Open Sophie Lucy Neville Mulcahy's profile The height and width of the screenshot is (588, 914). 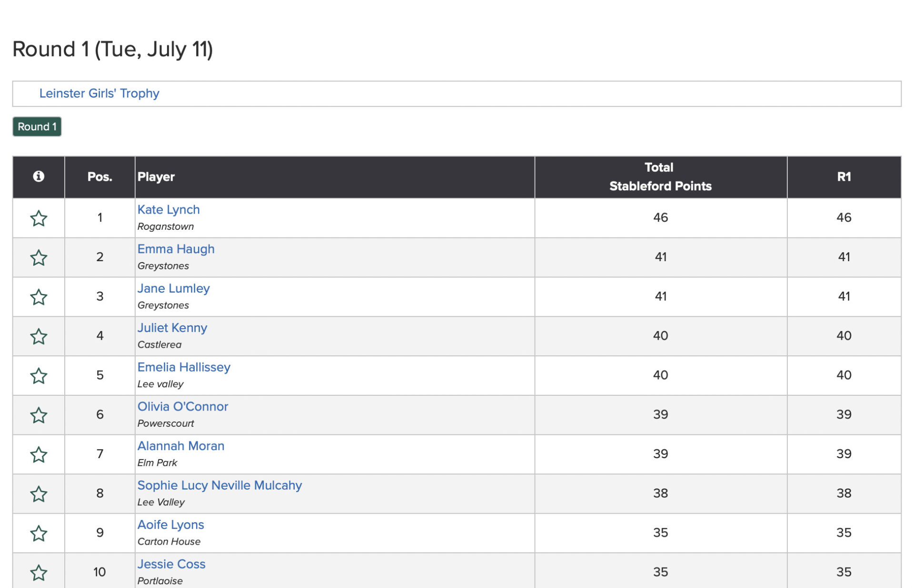click(x=219, y=485)
